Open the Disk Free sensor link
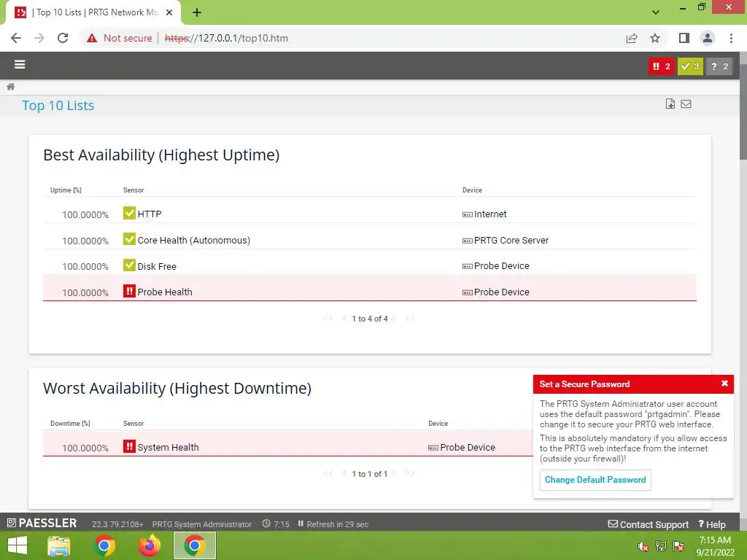The image size is (747, 560). (157, 267)
